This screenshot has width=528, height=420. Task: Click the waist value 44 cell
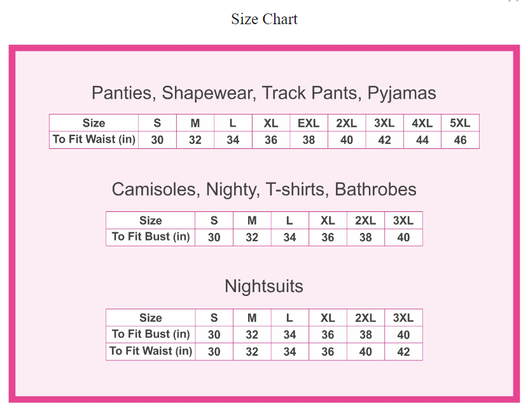pos(422,140)
